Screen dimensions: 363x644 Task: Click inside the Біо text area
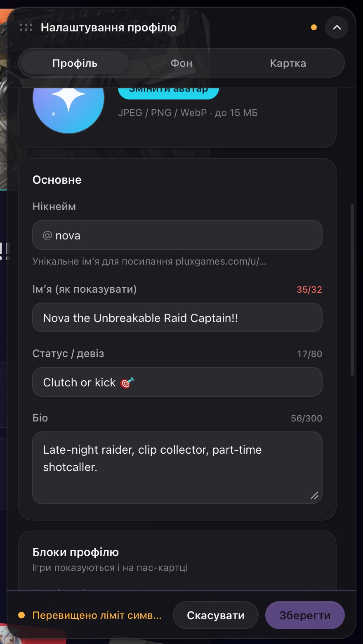click(177, 468)
